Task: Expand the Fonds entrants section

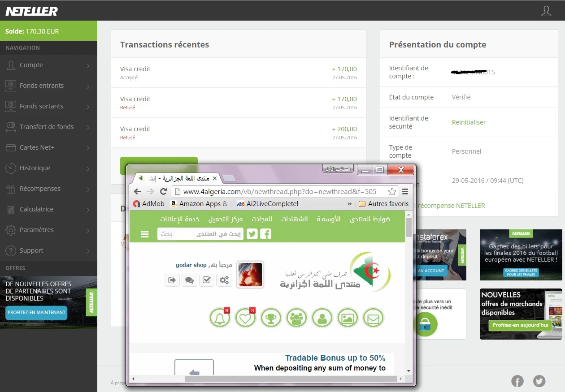Action: click(48, 86)
